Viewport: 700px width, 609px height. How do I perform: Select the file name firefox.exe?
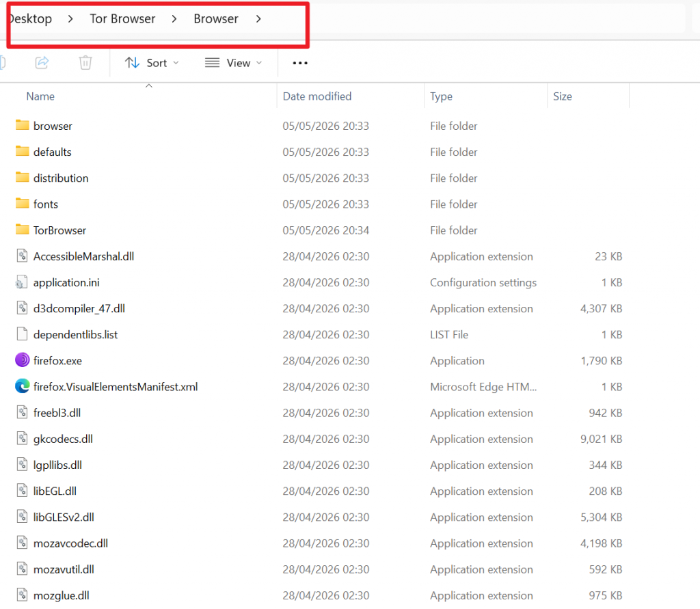(57, 361)
